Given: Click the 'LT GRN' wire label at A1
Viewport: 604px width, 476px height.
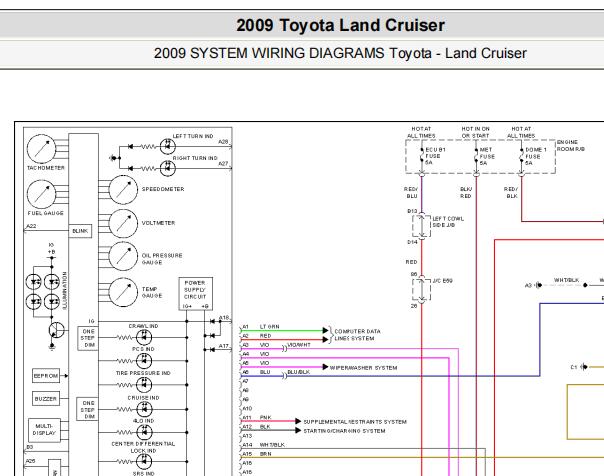Looking at the screenshot, I should tap(270, 327).
